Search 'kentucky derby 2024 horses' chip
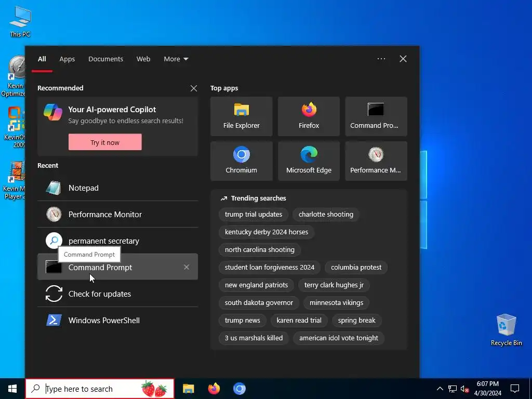 [267, 232]
